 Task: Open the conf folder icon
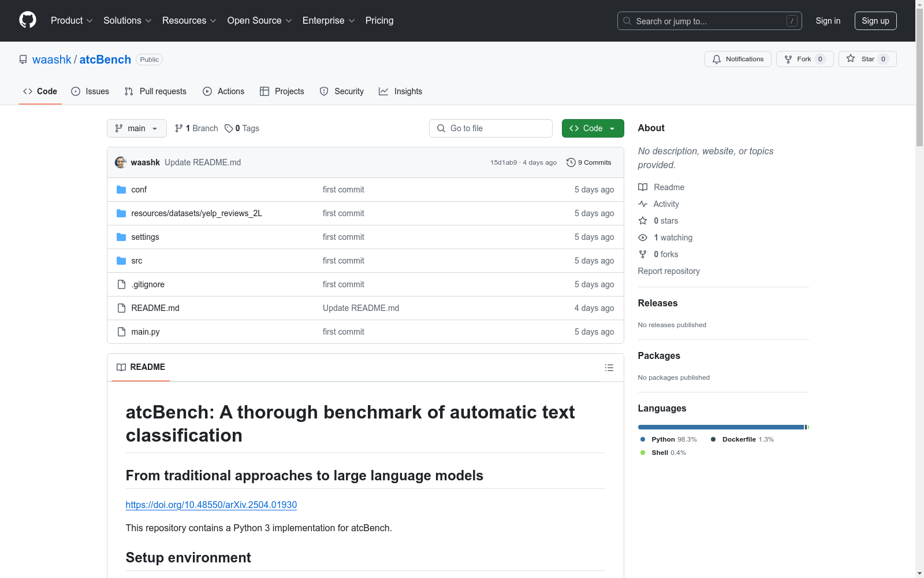pos(121,190)
